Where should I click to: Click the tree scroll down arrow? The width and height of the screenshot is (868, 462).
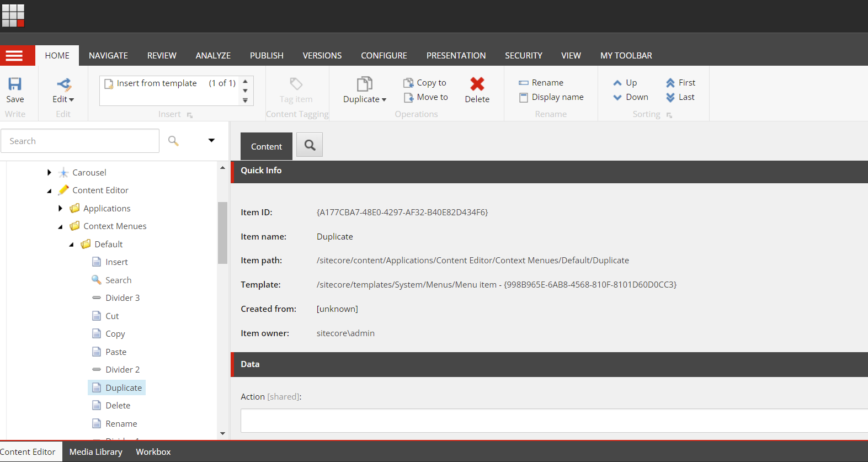point(222,433)
